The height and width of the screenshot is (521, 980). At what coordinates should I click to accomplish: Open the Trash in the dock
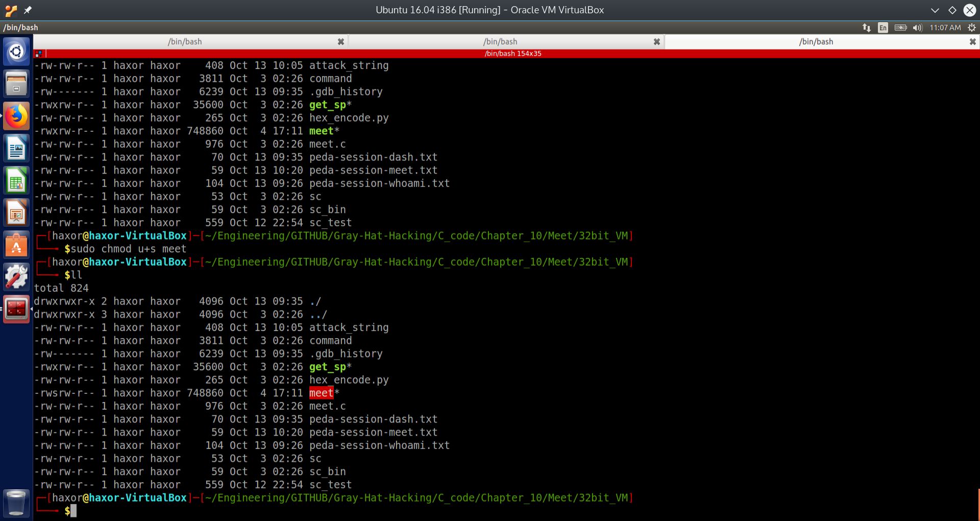click(16, 503)
